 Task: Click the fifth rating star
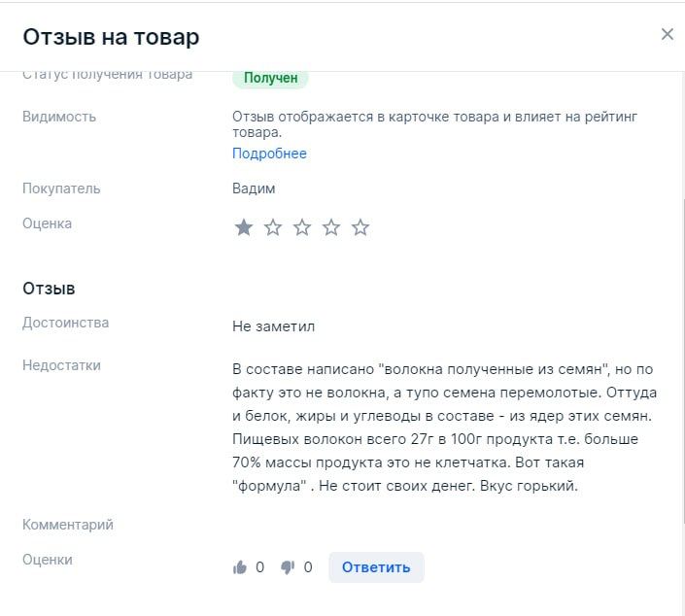point(360,227)
